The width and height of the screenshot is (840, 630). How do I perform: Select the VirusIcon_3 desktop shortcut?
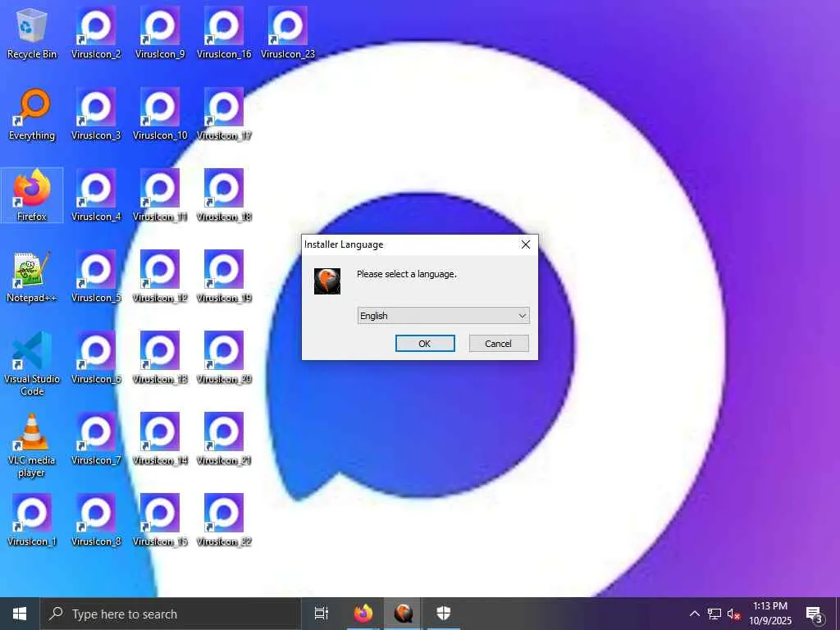pos(96,115)
